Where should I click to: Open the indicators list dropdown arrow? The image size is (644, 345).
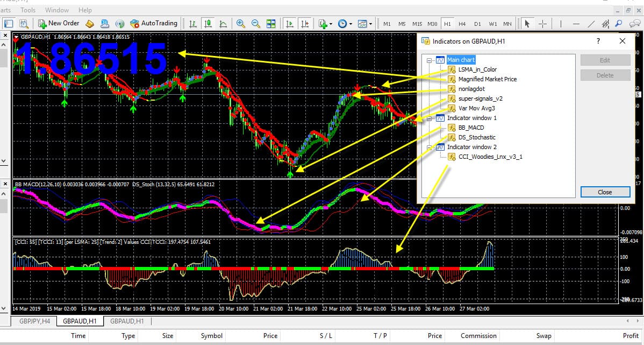[x=332, y=24]
